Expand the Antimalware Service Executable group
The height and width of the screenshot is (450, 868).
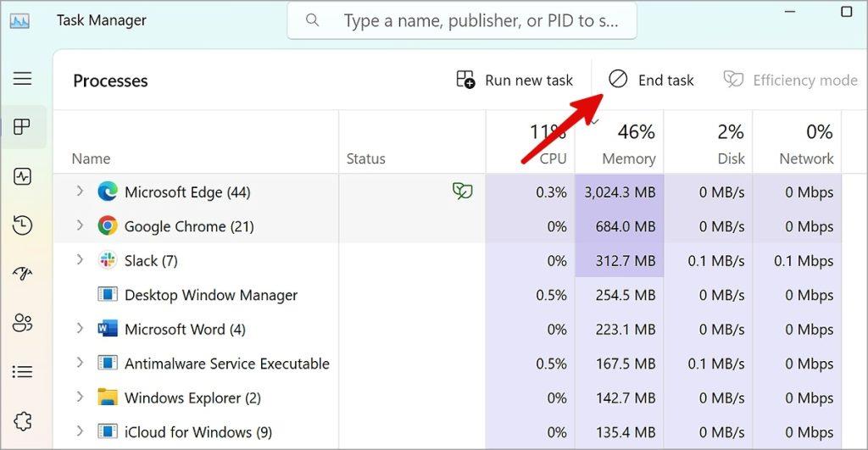tap(80, 363)
